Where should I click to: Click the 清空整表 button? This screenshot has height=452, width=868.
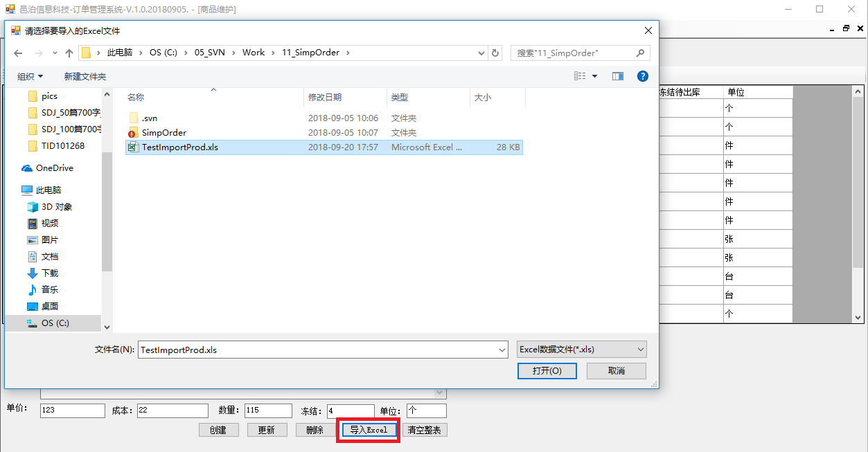(425, 430)
